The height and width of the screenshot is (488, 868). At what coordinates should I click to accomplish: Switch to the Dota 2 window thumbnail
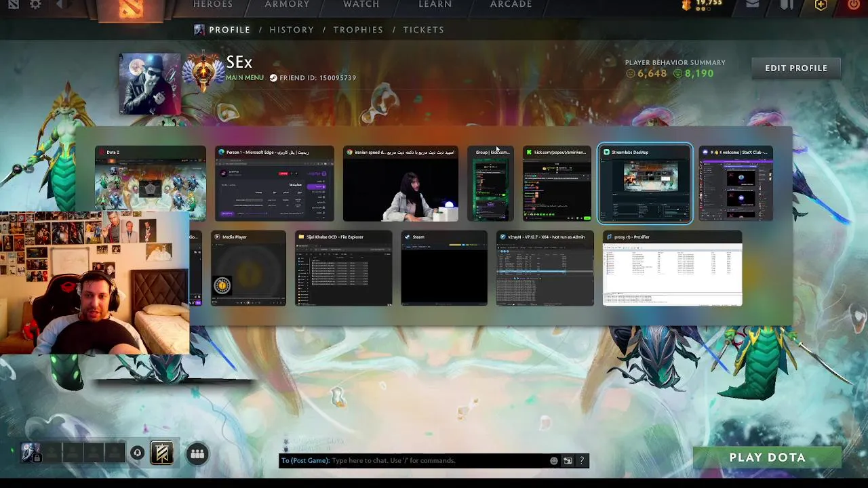(x=150, y=184)
